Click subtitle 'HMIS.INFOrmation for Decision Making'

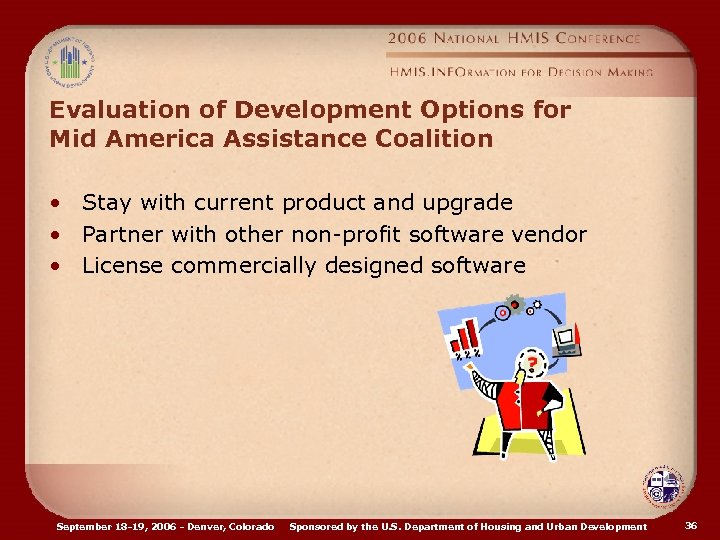click(x=521, y=72)
